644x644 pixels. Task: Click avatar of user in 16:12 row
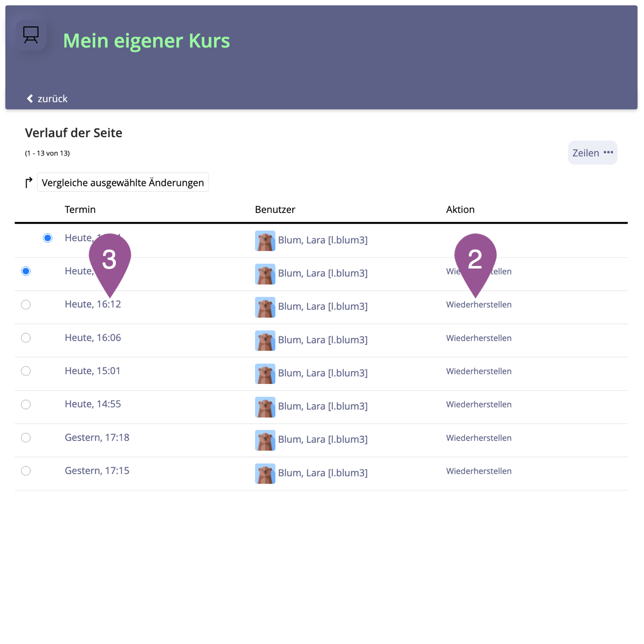point(265,307)
